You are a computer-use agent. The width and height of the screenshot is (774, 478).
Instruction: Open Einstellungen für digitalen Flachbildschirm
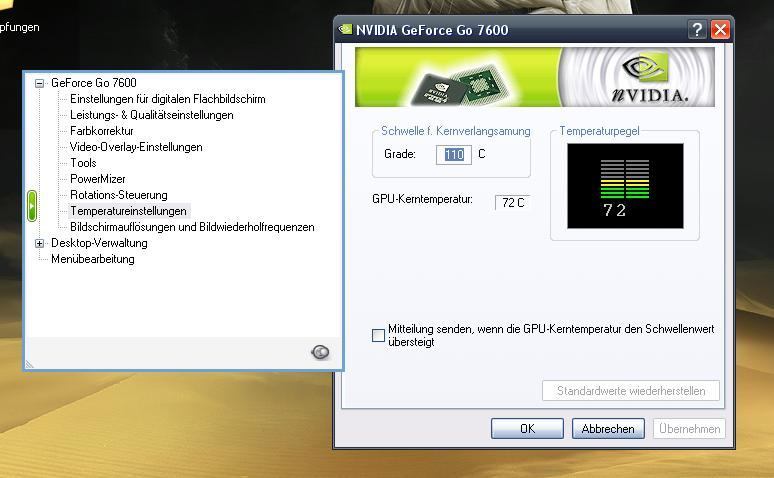[x=168, y=99]
